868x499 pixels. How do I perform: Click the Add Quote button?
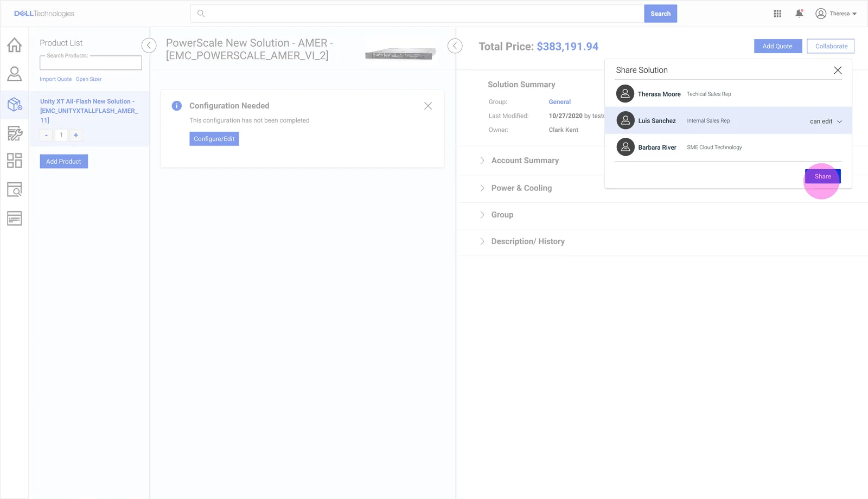click(777, 46)
